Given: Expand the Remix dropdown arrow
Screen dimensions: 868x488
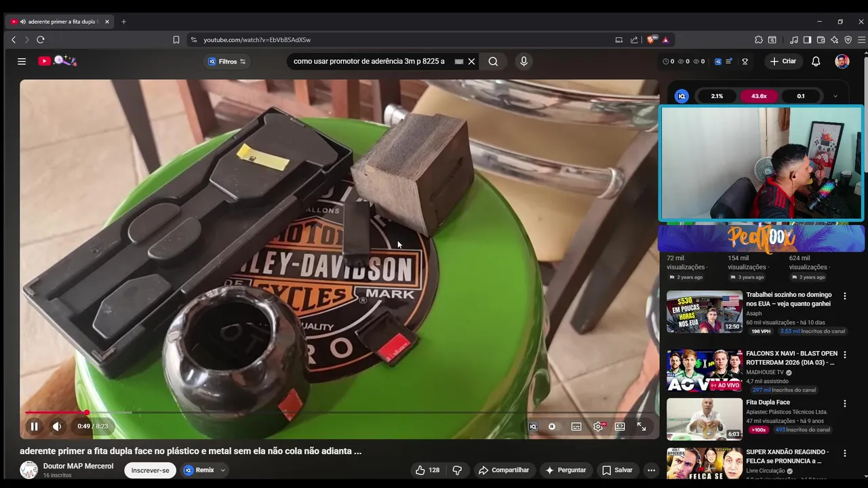Looking at the screenshot, I should click(222, 470).
